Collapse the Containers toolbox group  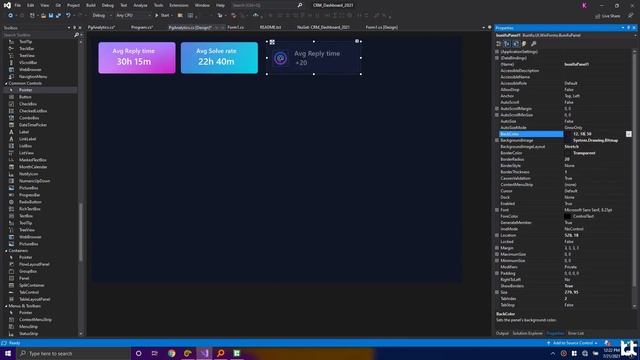click(x=6, y=251)
